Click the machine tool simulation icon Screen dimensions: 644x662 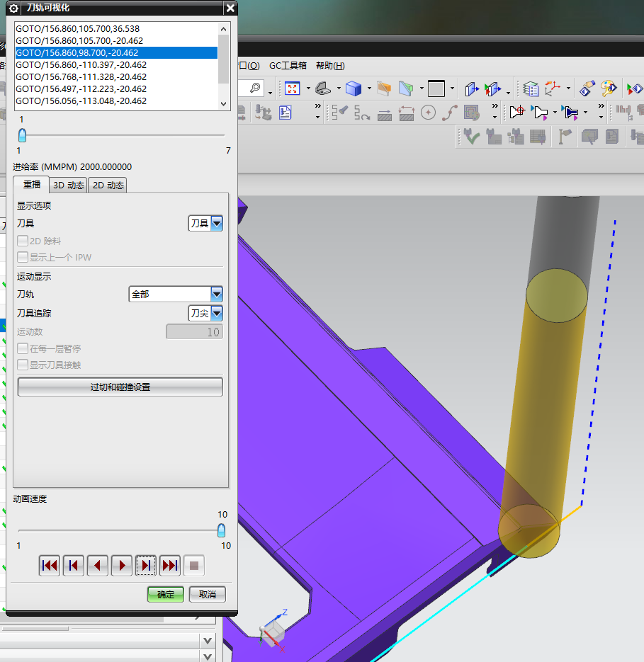click(264, 113)
